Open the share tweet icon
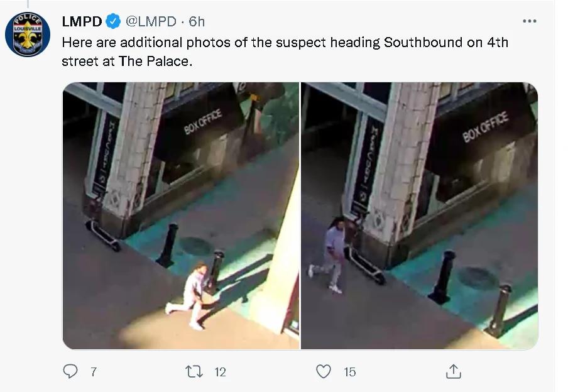Image resolution: width=568 pixels, height=392 pixels. coord(453,371)
